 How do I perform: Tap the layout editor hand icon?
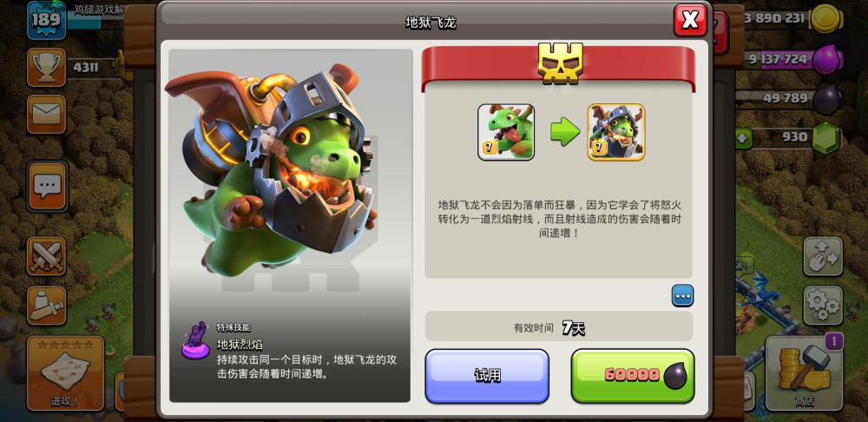[x=823, y=256]
